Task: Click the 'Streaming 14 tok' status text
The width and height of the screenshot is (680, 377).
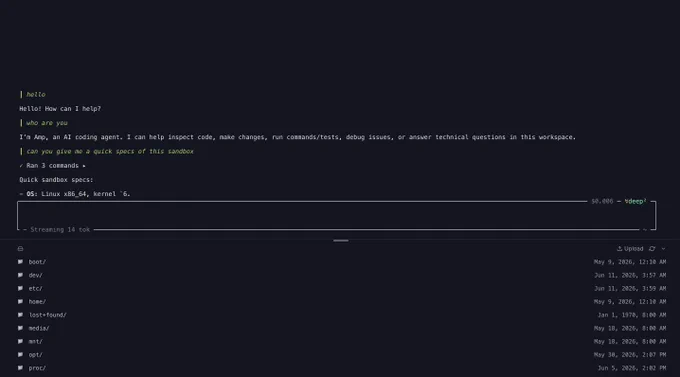Action: [x=60, y=229]
